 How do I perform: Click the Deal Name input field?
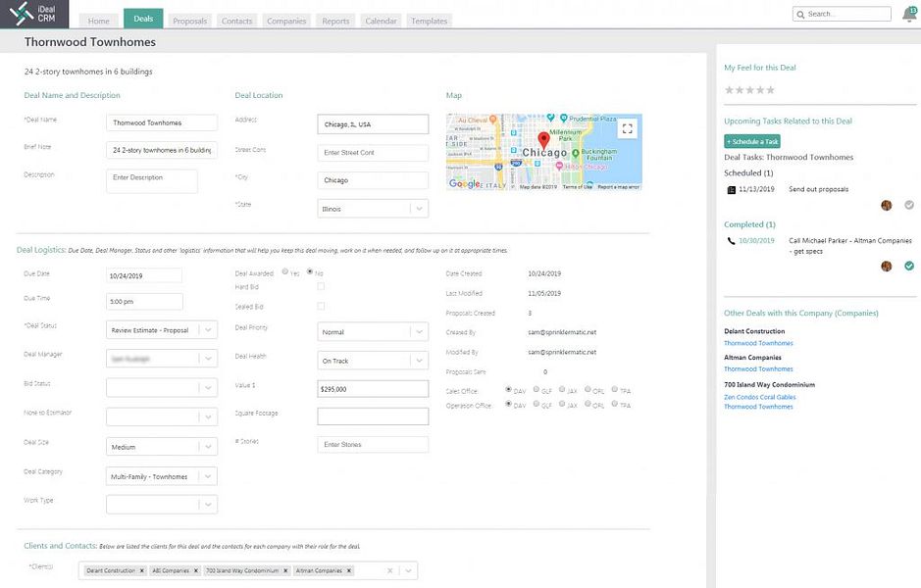click(162, 122)
